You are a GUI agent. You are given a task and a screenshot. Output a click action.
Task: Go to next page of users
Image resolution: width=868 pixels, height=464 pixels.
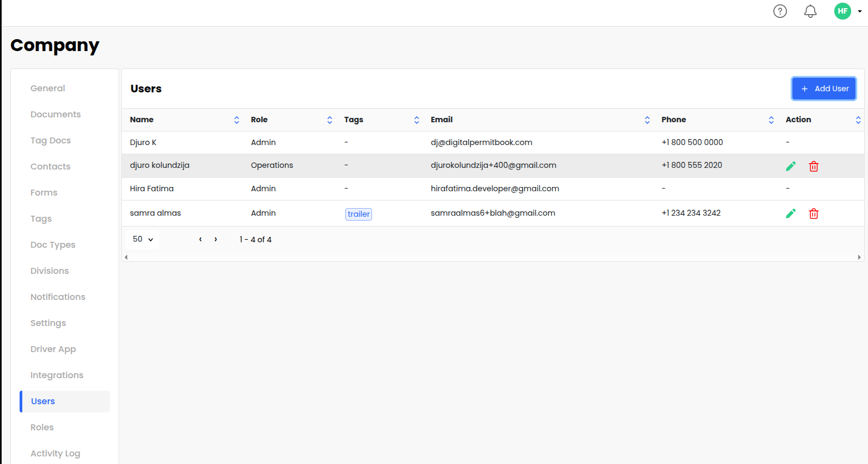point(216,239)
